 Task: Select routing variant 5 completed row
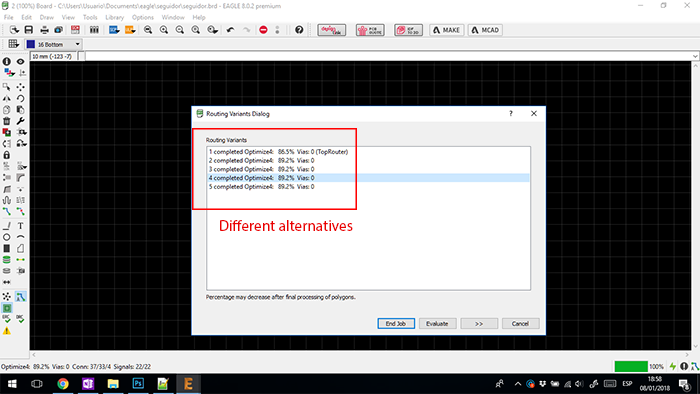tap(368, 187)
